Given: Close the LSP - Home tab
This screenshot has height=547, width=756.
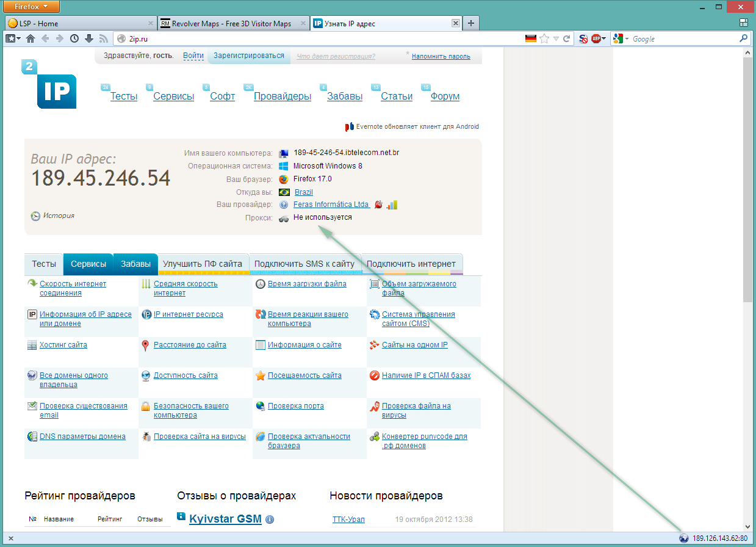Looking at the screenshot, I should click(151, 23).
